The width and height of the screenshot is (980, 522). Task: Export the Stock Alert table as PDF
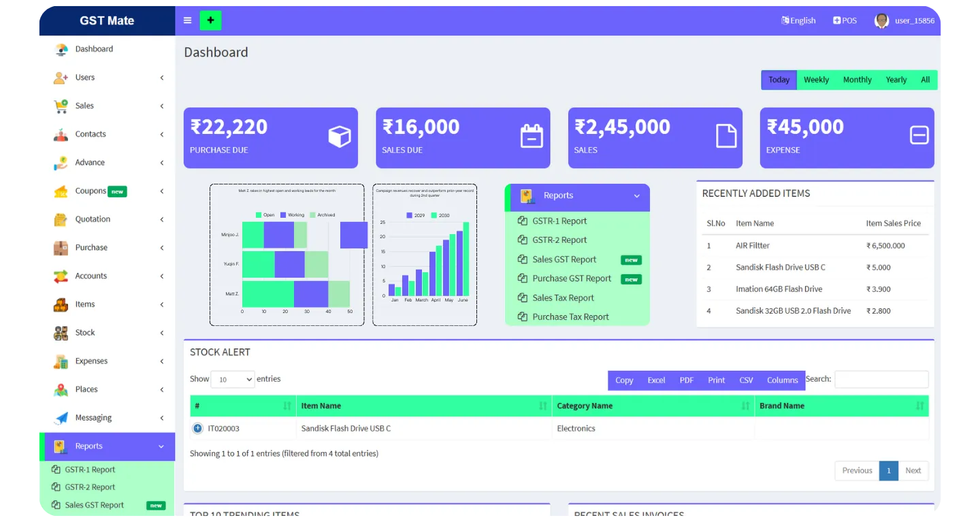(x=686, y=380)
